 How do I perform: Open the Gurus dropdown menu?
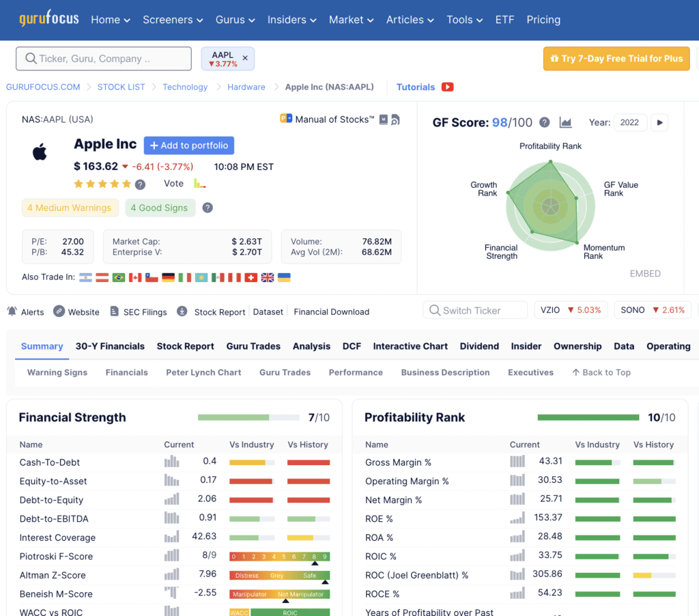click(x=236, y=20)
